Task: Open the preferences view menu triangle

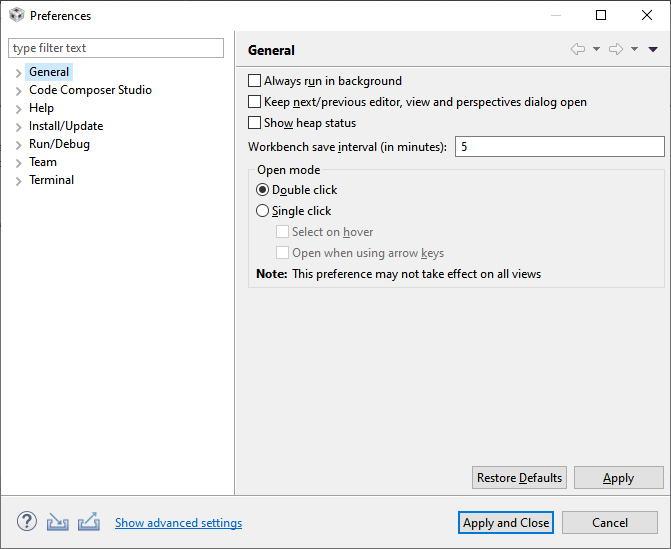Action: pyautogui.click(x=653, y=50)
